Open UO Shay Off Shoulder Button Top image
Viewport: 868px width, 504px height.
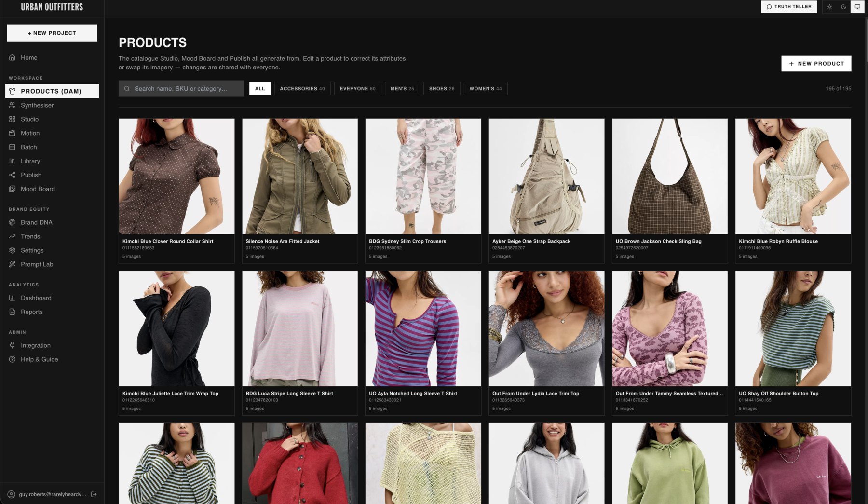[x=793, y=328]
